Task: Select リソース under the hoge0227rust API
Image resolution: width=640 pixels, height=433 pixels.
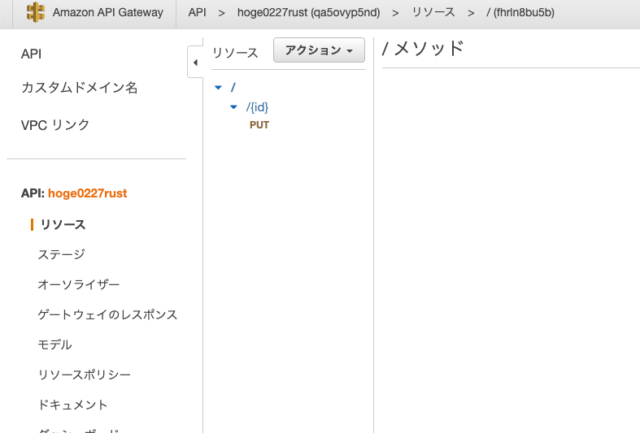Action: click(x=63, y=224)
